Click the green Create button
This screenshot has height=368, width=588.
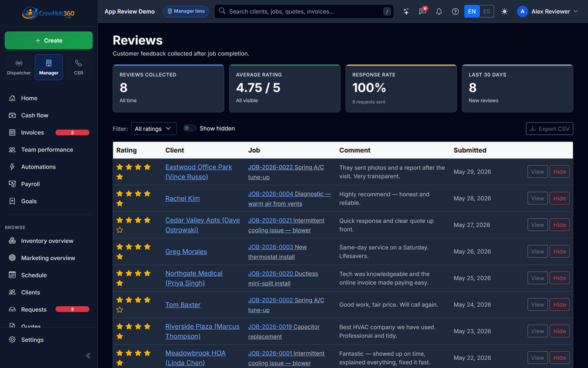click(49, 40)
